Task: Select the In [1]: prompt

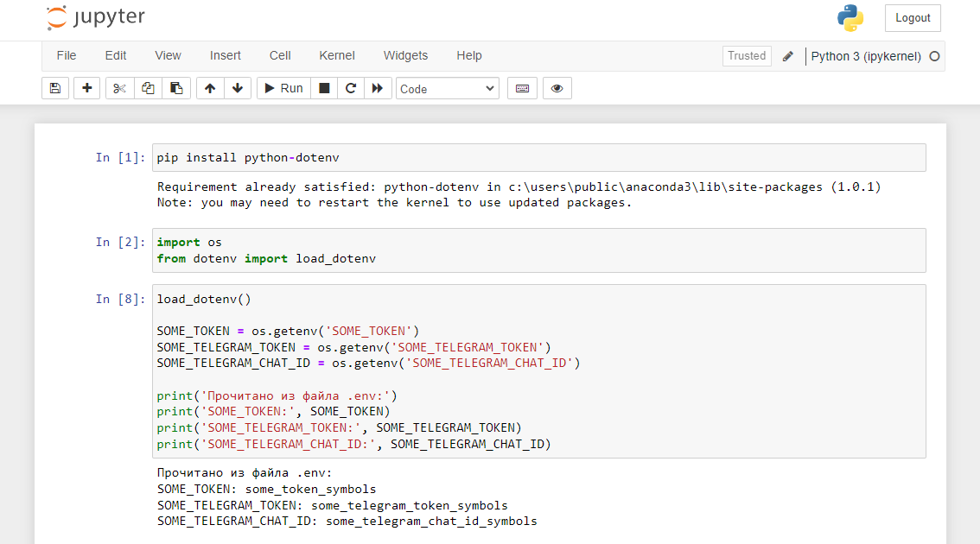Action: point(120,157)
